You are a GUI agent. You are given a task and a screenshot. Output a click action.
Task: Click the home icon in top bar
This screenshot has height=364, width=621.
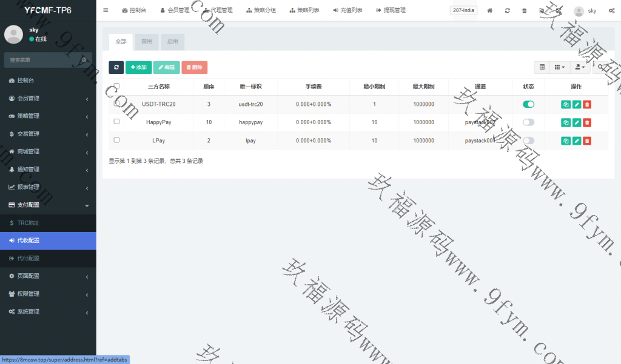[x=490, y=10]
